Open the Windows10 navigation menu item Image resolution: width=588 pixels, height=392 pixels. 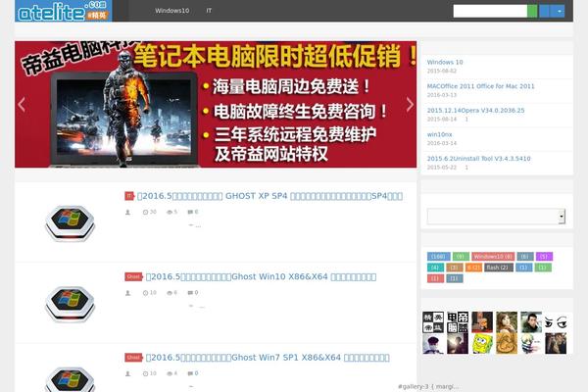[x=172, y=11]
